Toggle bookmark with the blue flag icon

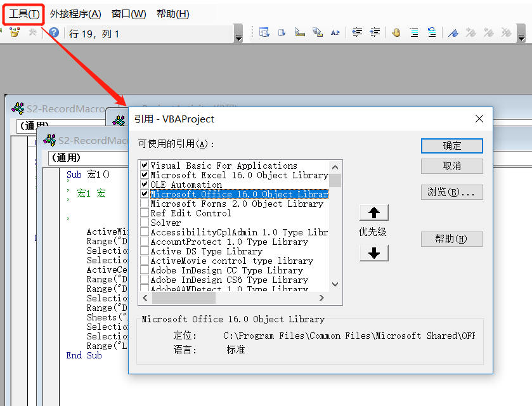(453, 32)
